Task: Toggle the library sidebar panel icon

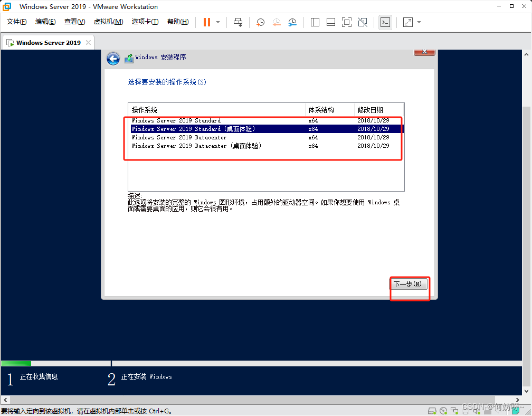Action: [x=315, y=22]
